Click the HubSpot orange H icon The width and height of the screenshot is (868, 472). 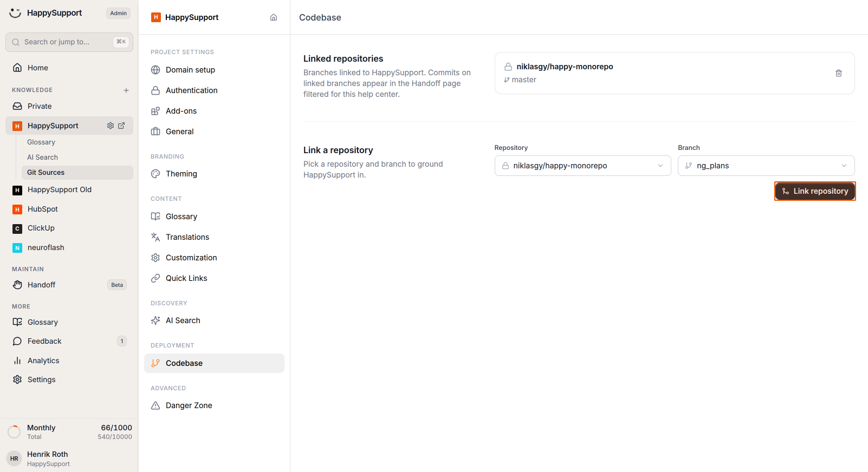tap(17, 209)
